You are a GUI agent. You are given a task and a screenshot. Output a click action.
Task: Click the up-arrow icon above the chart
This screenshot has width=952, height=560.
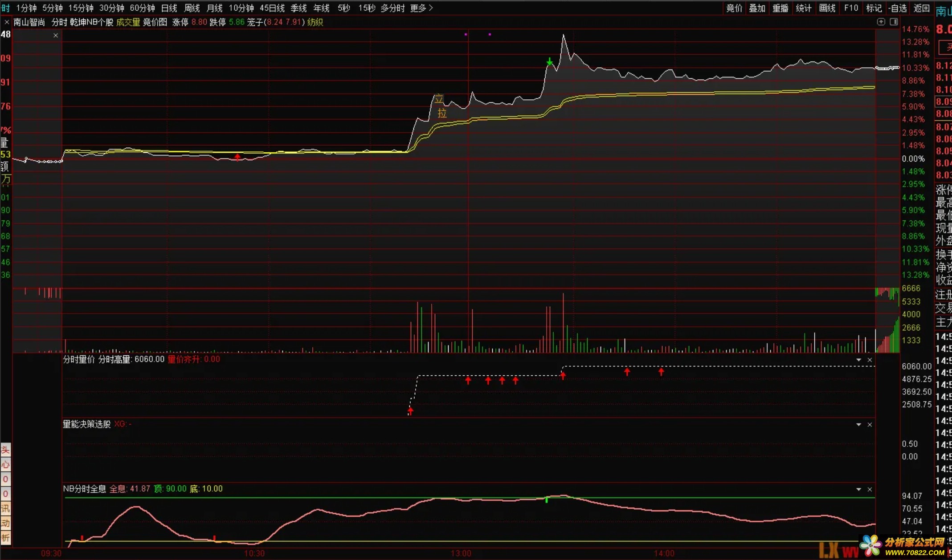click(881, 22)
